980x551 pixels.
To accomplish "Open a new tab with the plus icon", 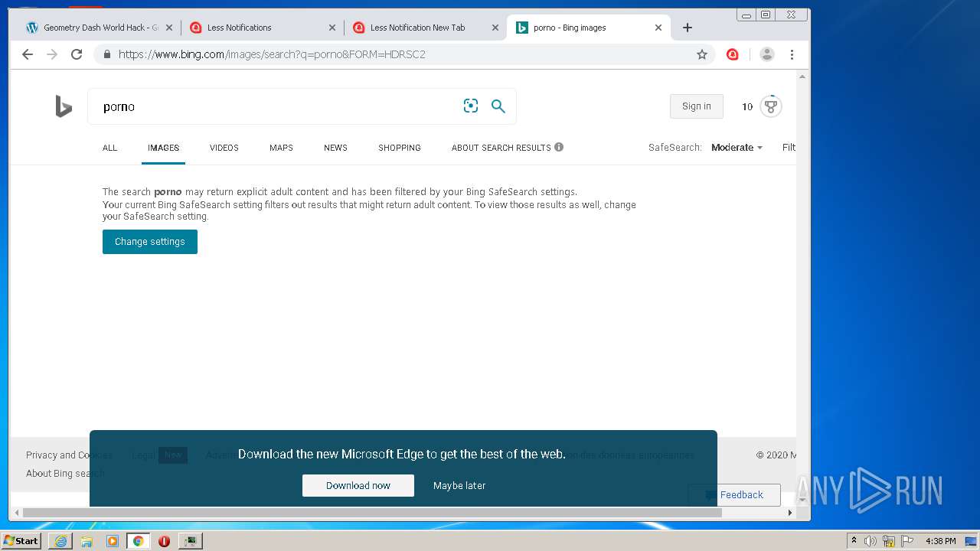I will 688,28.
